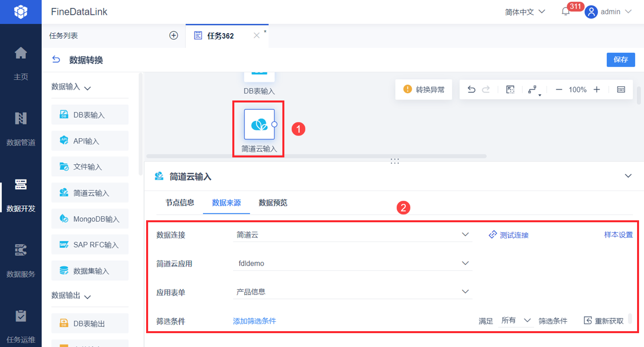
Task: Pick 文件输入 from the component list
Action: (90, 167)
